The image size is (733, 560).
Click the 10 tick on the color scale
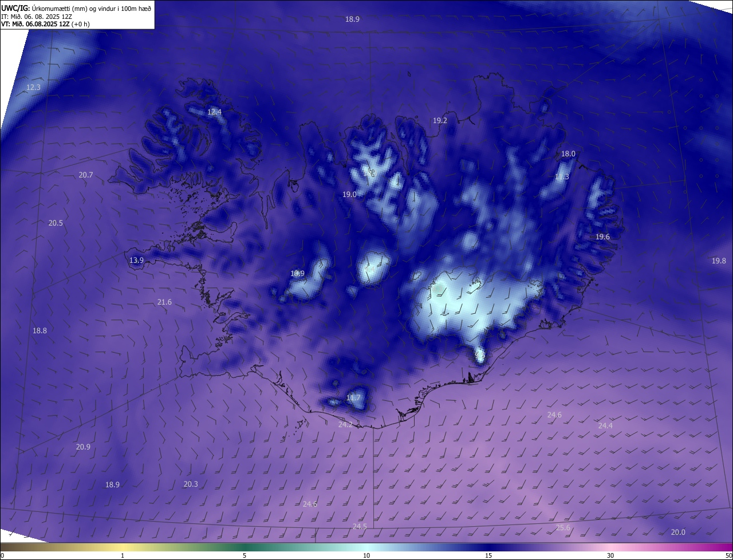coord(366,556)
